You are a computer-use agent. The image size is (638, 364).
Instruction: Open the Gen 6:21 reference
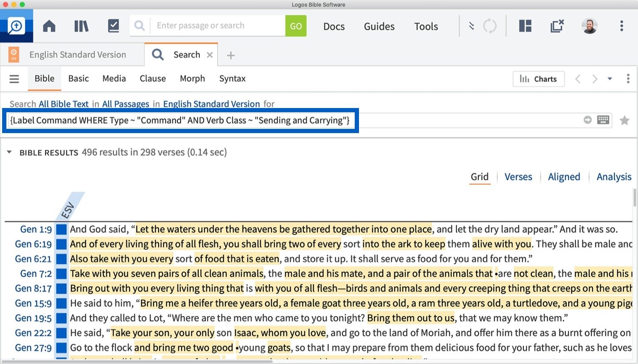click(x=33, y=259)
